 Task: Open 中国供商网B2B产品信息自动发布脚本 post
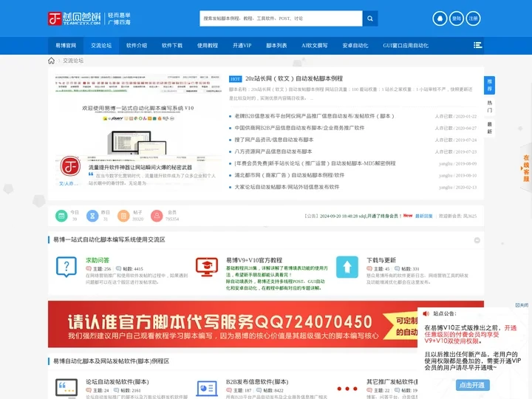pos(299,128)
